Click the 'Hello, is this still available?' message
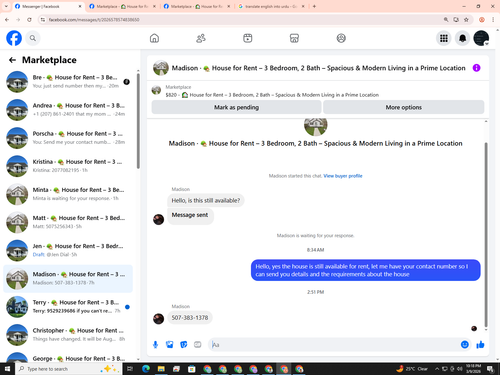The height and width of the screenshot is (375, 500). (206, 201)
